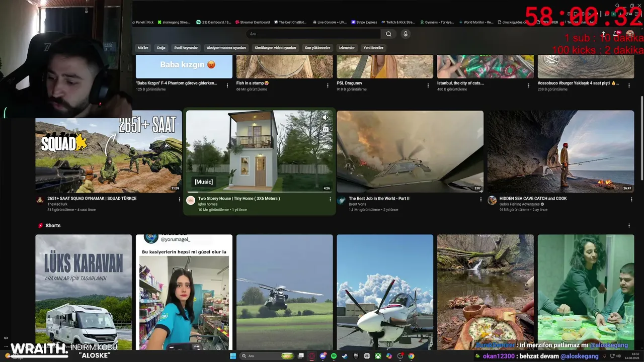Screen dimensions: 644x362
Task: Open the Create upload icon
Action: [604, 34]
